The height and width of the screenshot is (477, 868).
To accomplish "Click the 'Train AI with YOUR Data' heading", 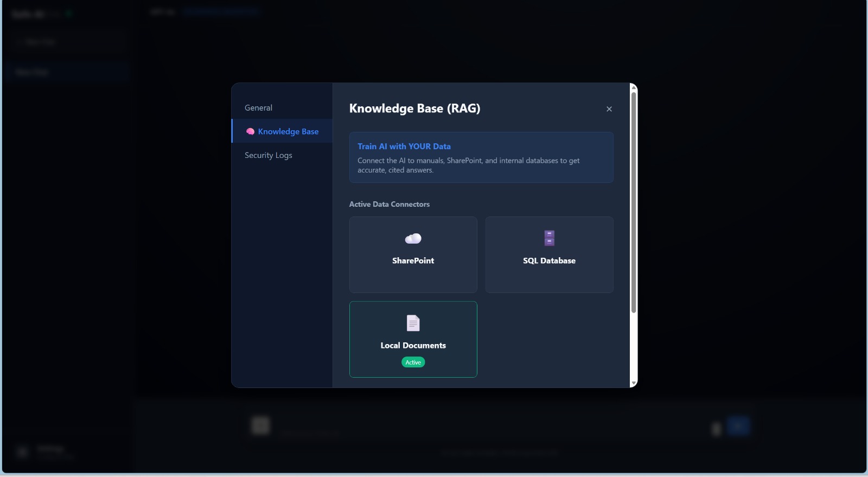I will click(x=404, y=147).
